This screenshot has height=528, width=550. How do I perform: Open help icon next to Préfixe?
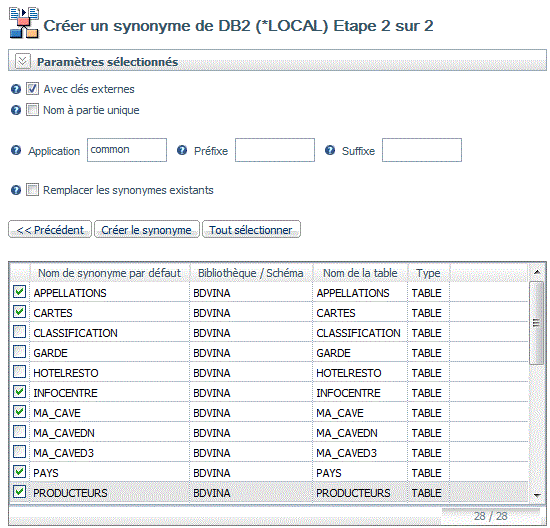[x=182, y=151]
